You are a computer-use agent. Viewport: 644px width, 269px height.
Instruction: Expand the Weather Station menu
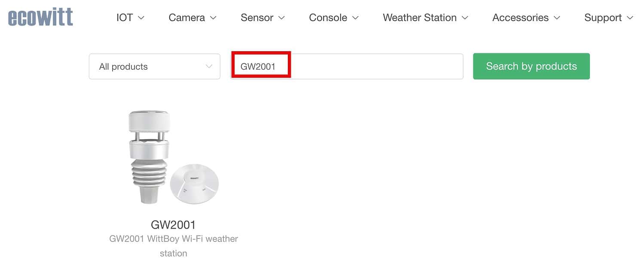point(465,18)
